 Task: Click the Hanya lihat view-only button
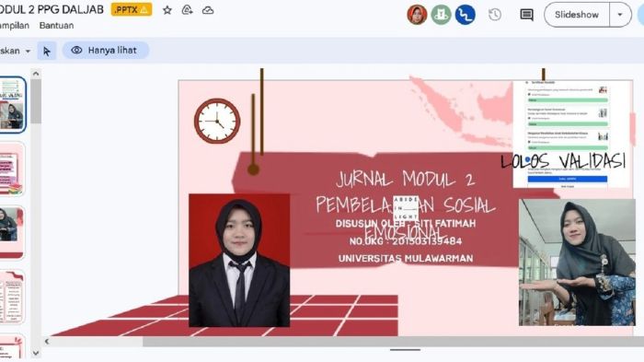click(106, 50)
